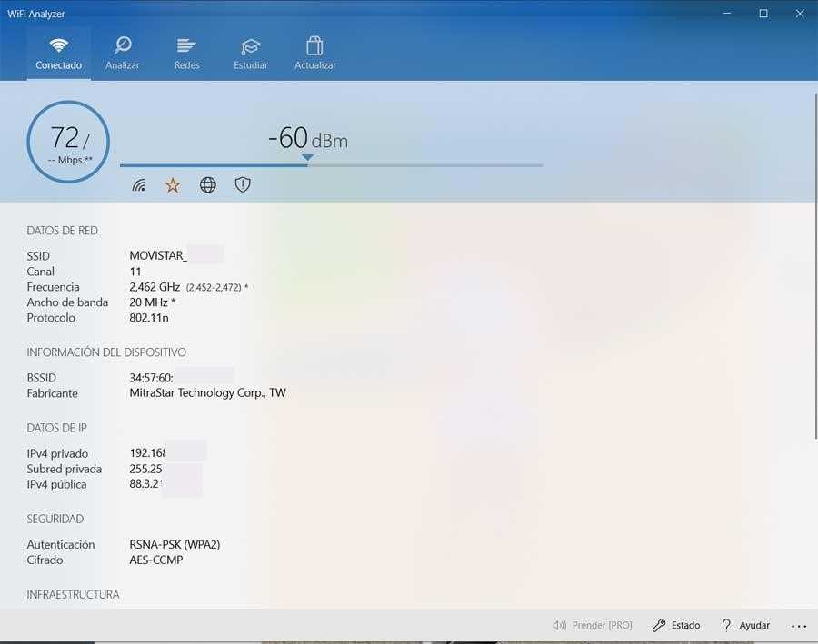
Task: Open Ayudar help
Action: point(745,625)
